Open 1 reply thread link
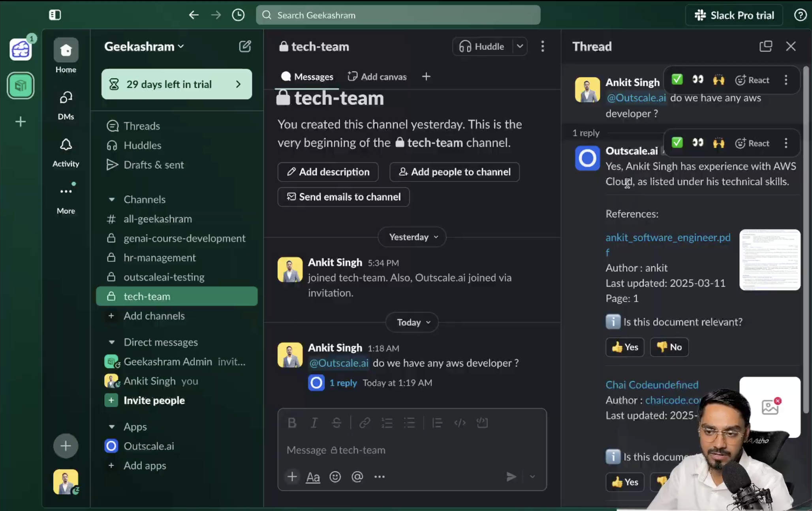The image size is (812, 511). tap(343, 383)
